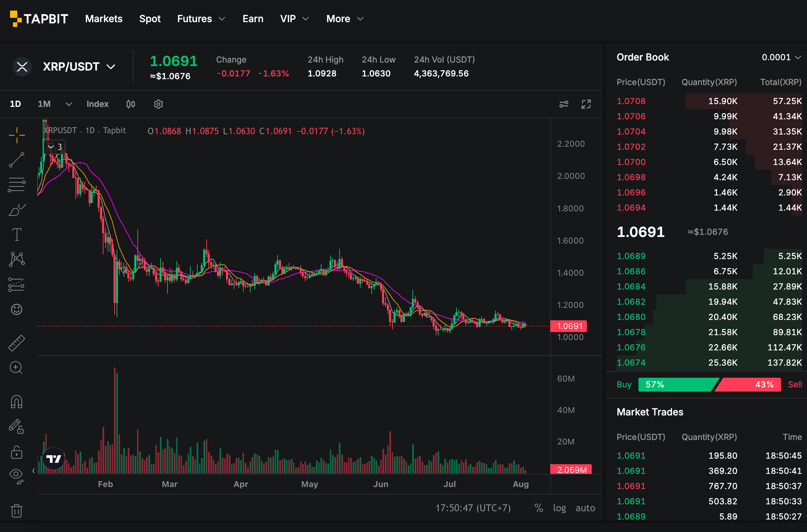Open the candlestick chart type icon

point(131,104)
